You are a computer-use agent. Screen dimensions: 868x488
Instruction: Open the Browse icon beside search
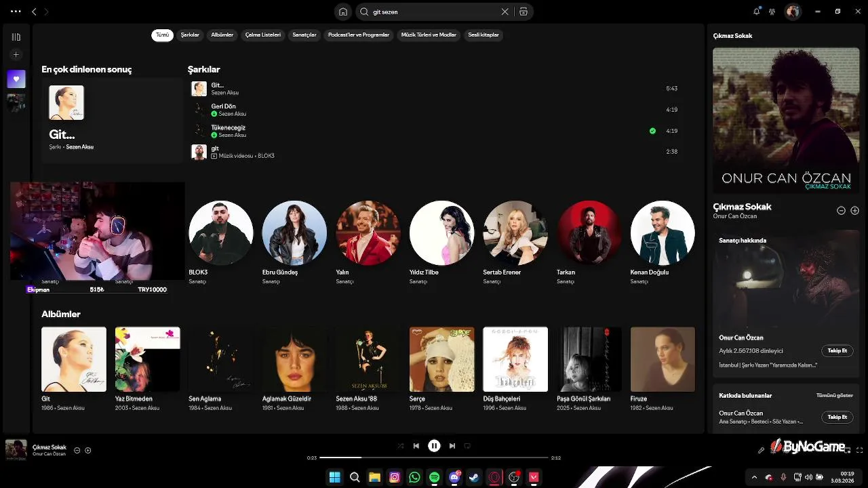tap(524, 12)
